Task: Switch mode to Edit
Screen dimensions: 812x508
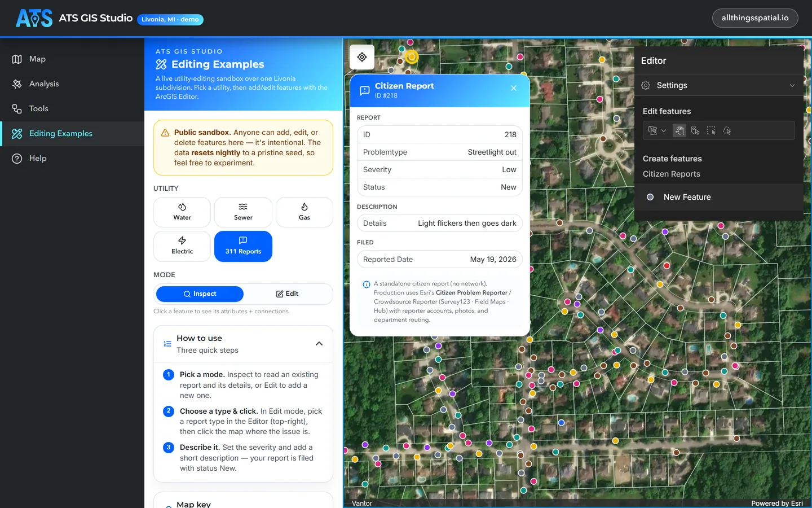Action: pos(287,294)
